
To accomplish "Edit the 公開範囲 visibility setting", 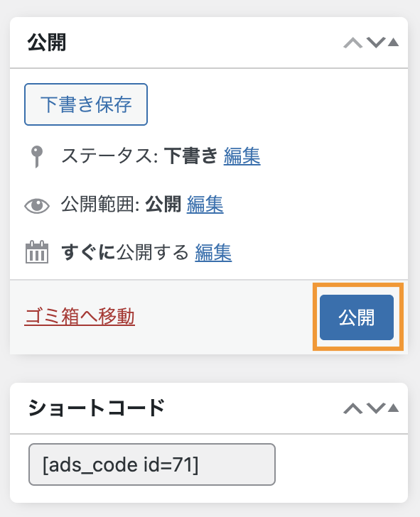I will tap(205, 205).
